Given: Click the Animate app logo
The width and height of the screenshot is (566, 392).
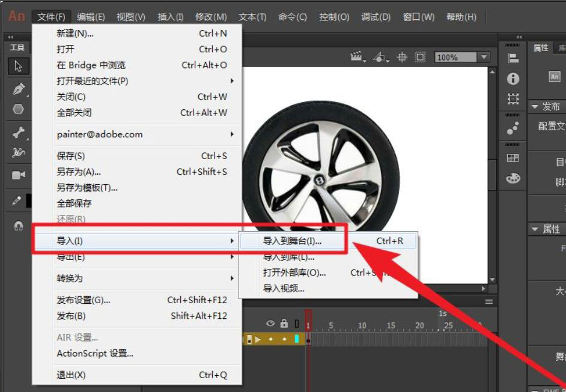Looking at the screenshot, I should [17, 16].
